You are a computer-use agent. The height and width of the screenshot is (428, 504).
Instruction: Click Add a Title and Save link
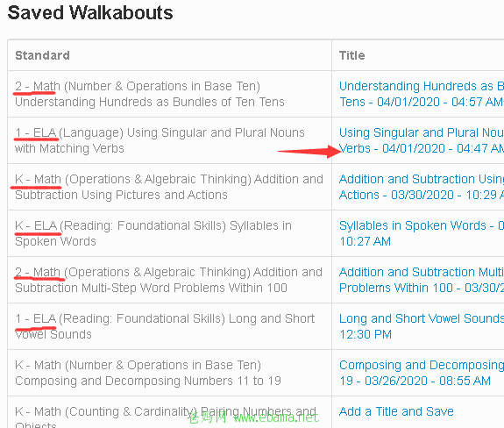[396, 411]
